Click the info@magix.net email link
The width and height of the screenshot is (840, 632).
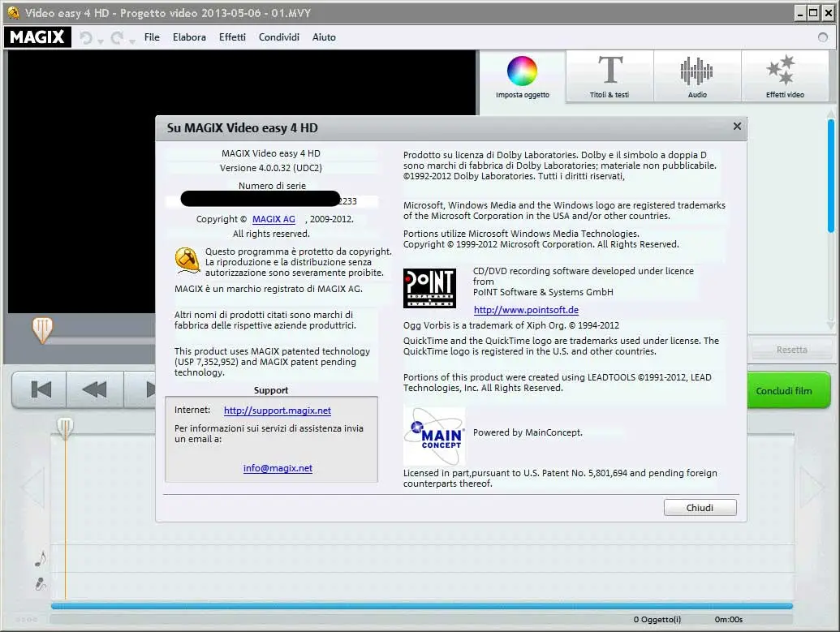278,467
